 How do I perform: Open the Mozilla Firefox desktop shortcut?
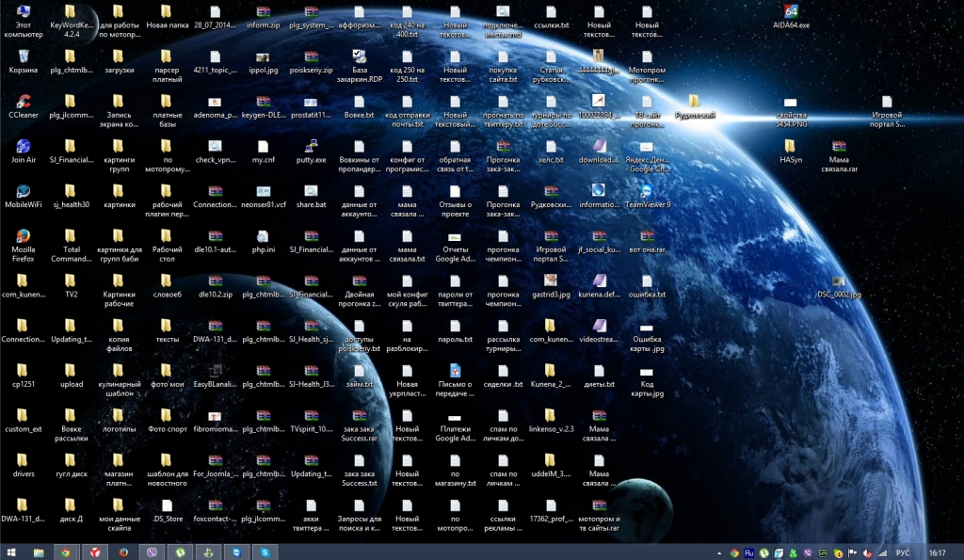[23, 237]
